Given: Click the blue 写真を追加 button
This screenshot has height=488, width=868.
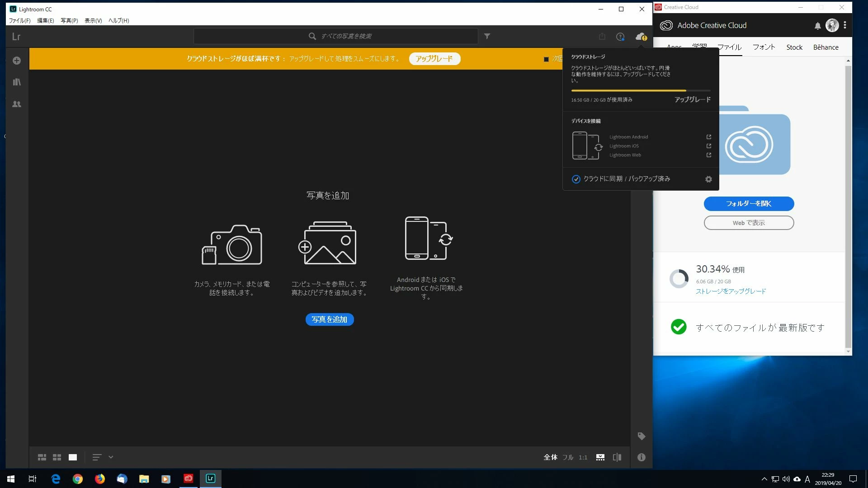Looking at the screenshot, I should click(330, 319).
